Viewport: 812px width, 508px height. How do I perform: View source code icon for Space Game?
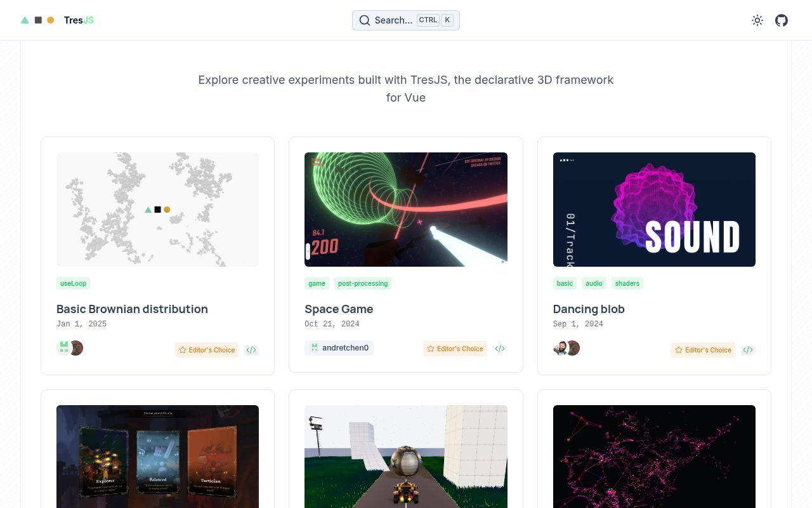[500, 349]
